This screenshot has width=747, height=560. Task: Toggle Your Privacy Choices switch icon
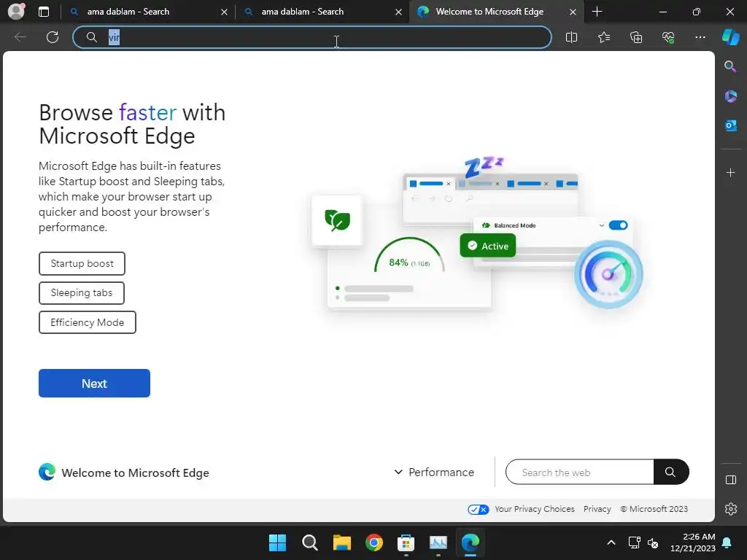478,509
